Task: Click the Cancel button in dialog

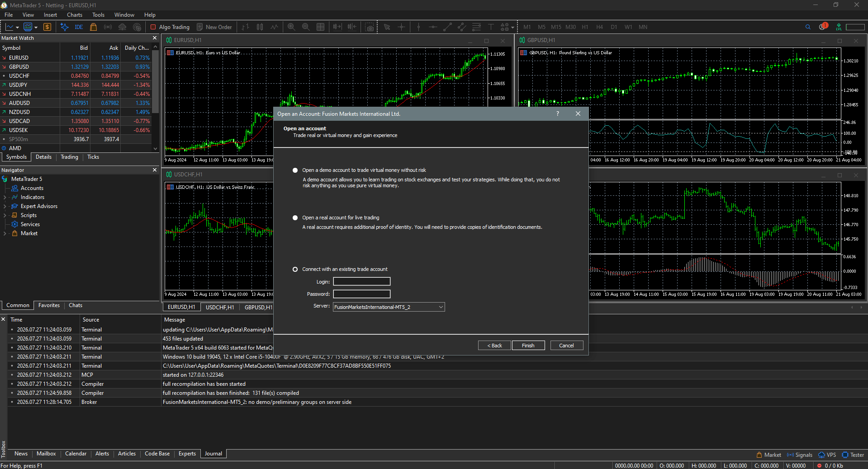Action: (567, 346)
